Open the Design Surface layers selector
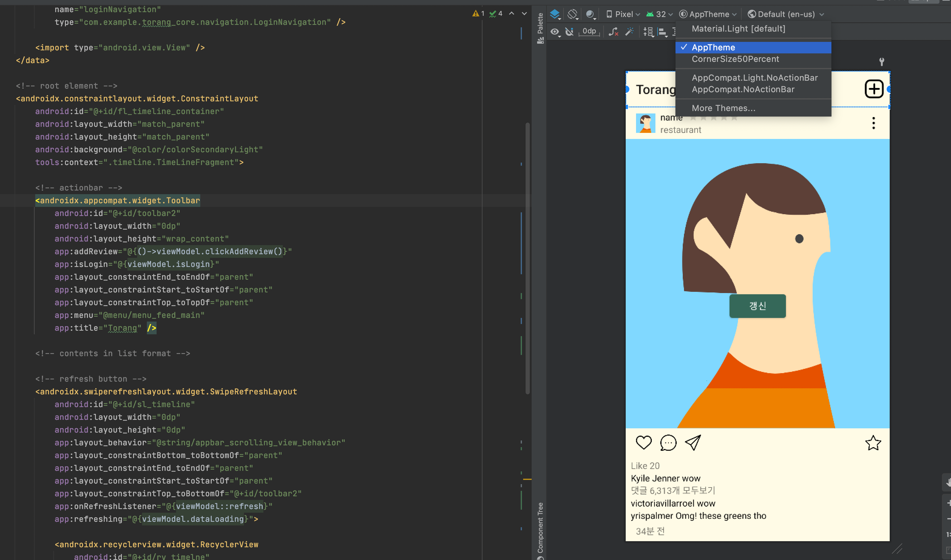The width and height of the screenshot is (951, 560). 555,14
